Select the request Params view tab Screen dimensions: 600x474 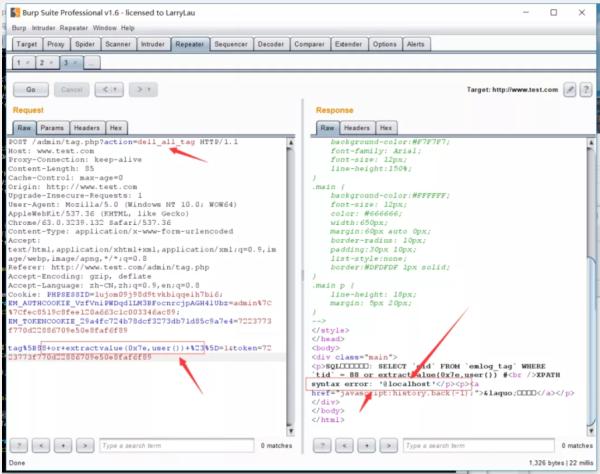(x=52, y=128)
